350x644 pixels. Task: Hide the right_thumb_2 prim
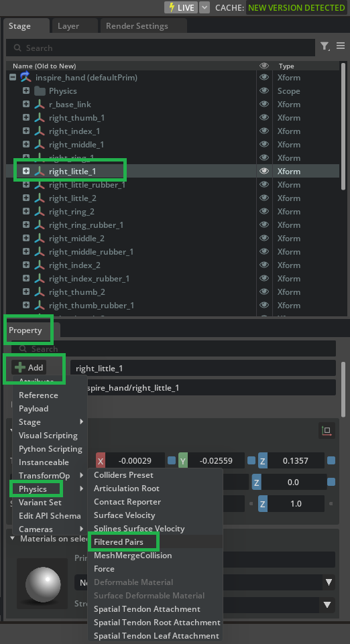point(264,292)
